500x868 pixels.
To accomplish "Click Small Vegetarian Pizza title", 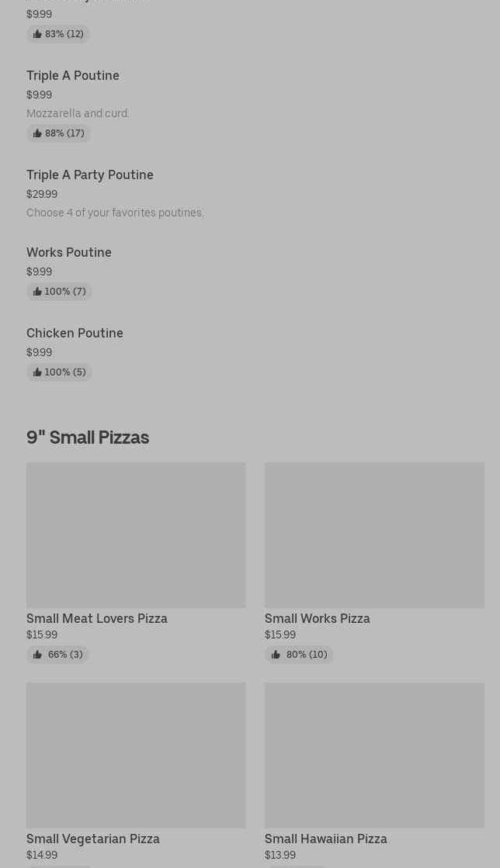I will (93, 839).
